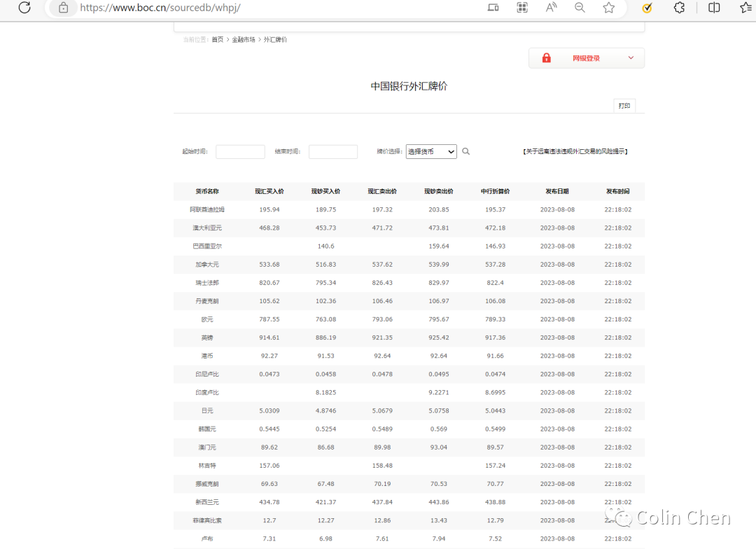Image resolution: width=756 pixels, height=549 pixels.
Task: Open the foreign exchange risk warning link
Action: pos(575,151)
